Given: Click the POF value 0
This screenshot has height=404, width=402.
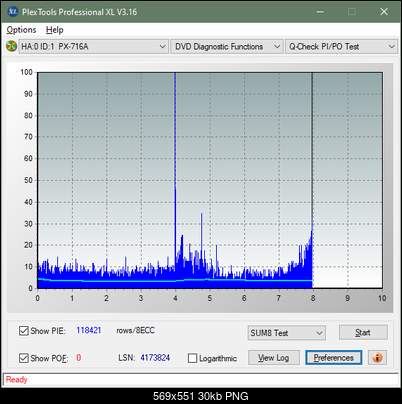Looking at the screenshot, I should pyautogui.click(x=79, y=358).
